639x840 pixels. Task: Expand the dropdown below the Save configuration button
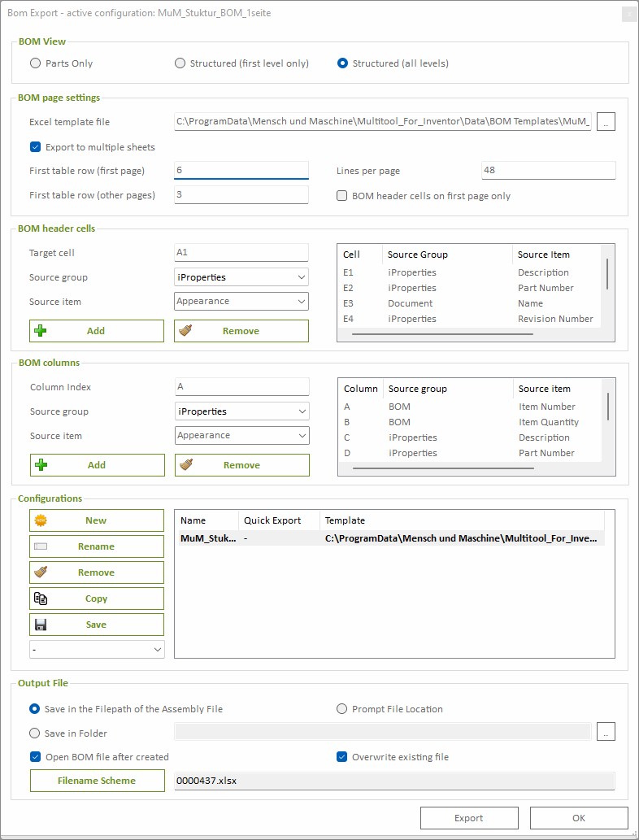97,649
